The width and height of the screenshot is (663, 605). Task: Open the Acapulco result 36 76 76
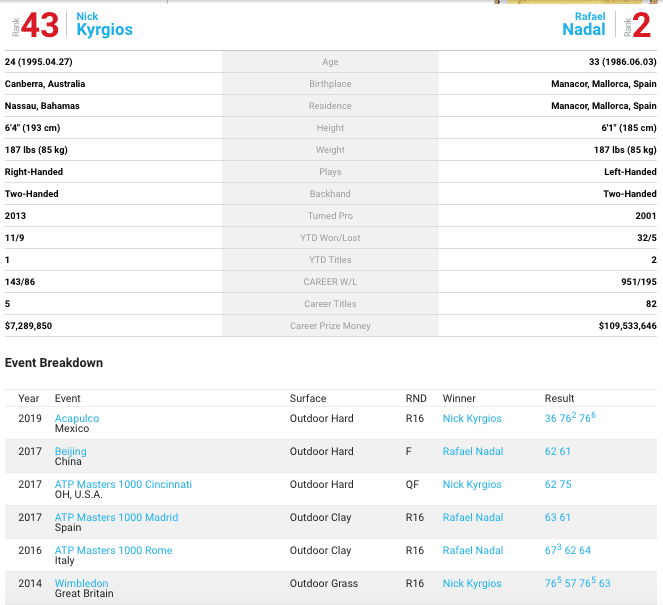pos(570,417)
